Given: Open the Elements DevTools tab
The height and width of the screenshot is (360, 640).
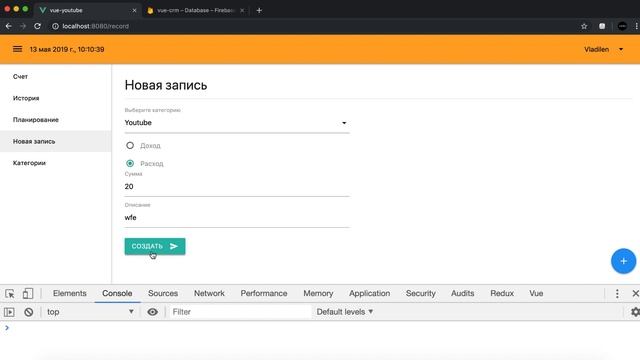Looking at the screenshot, I should (x=69, y=293).
